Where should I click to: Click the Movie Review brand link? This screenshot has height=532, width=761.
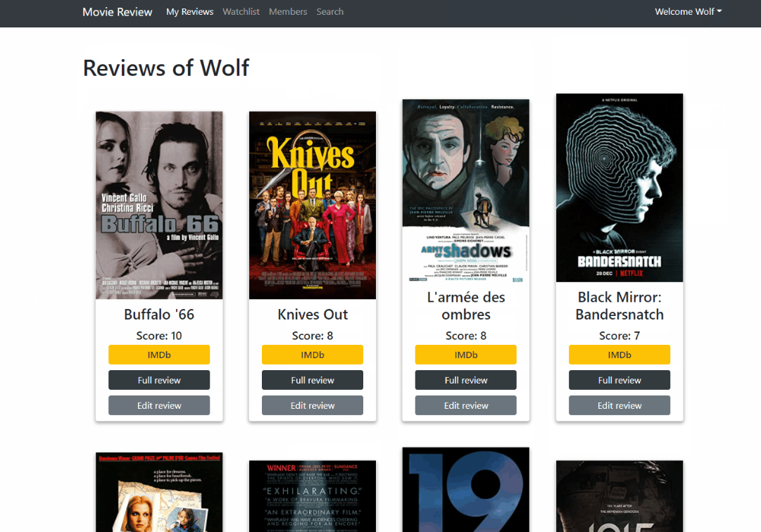[117, 12]
